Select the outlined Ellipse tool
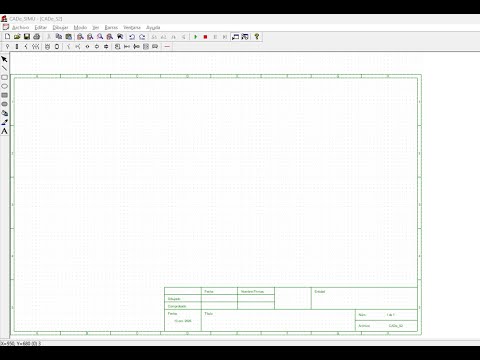The width and height of the screenshot is (480, 360). [4, 86]
